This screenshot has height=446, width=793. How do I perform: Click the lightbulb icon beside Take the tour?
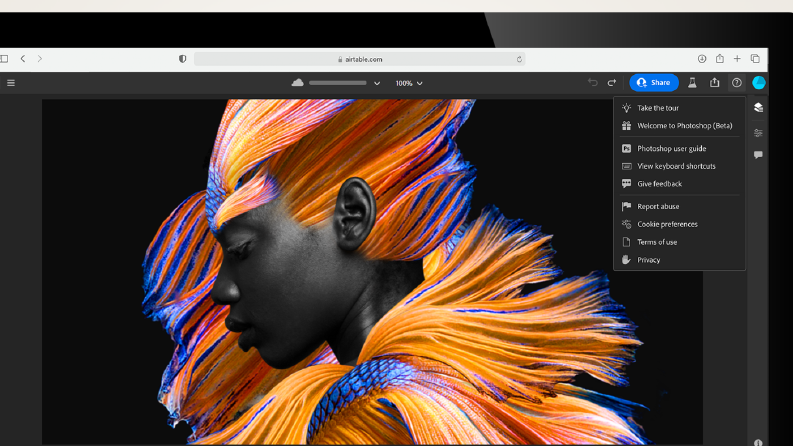click(x=627, y=108)
